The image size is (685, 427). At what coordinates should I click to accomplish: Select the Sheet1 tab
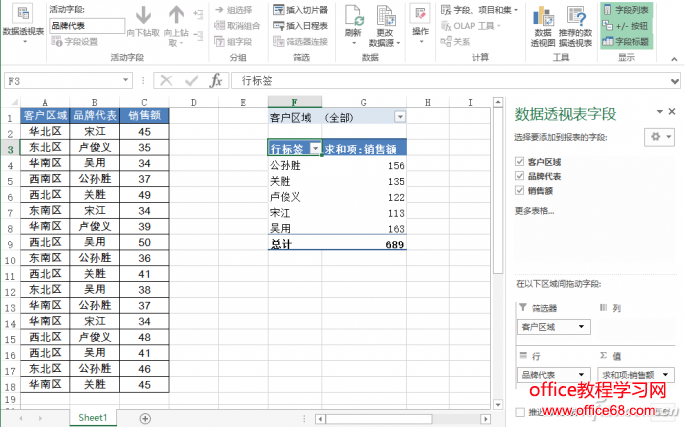click(x=93, y=418)
